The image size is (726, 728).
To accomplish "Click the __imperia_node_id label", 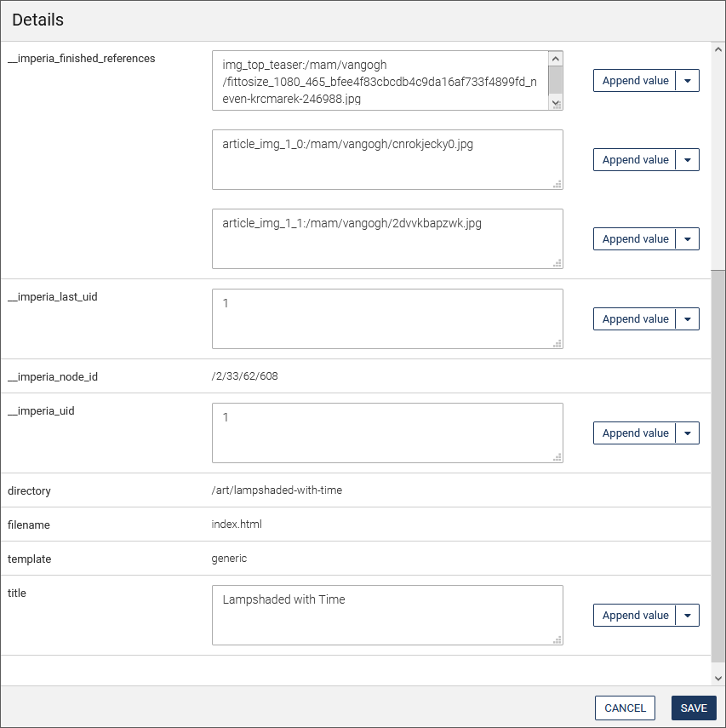I will (x=53, y=377).
